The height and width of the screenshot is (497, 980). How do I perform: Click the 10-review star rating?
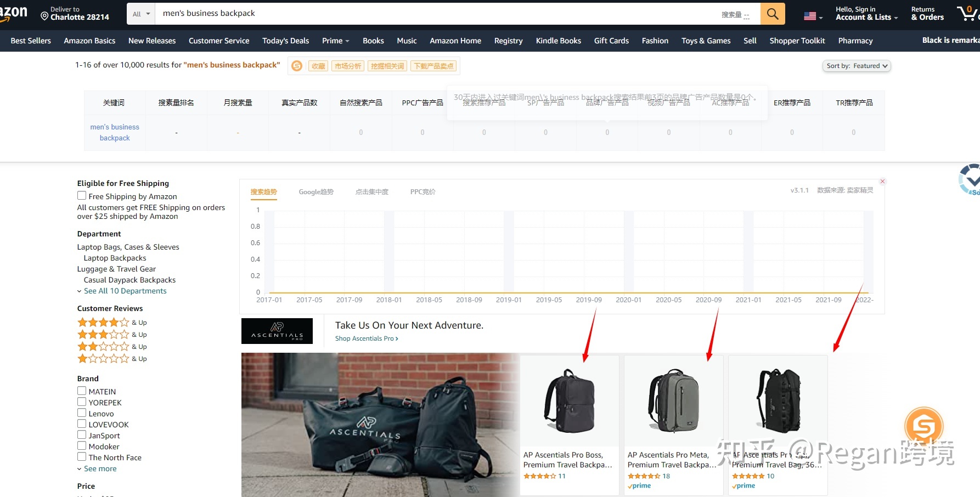tap(748, 476)
